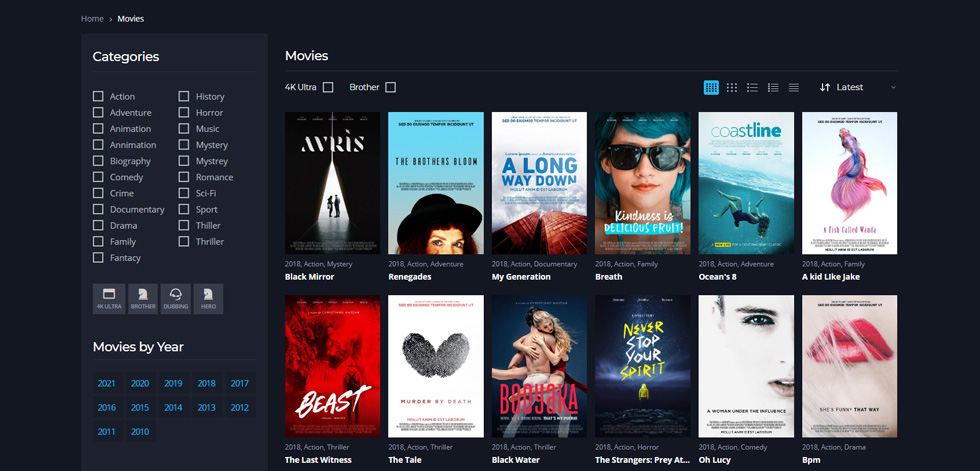Check the History category checkbox

point(184,96)
